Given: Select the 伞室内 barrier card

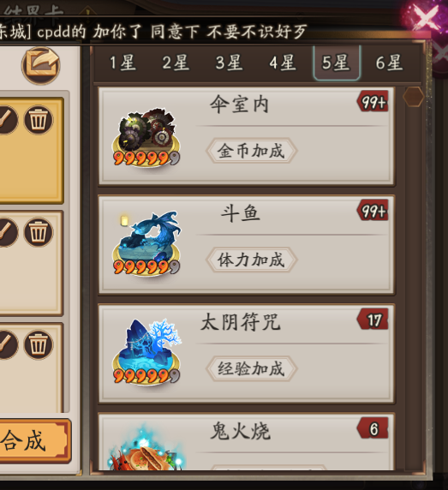Looking at the screenshot, I should [x=247, y=136].
